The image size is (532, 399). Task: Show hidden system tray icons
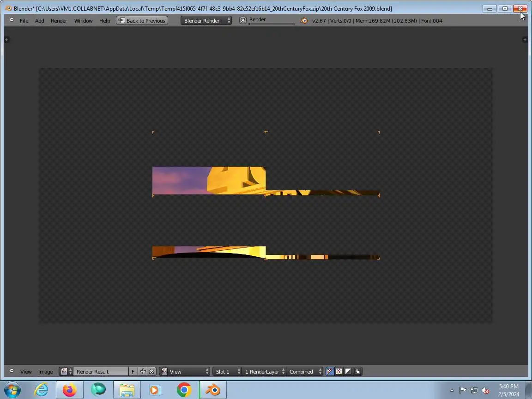pos(452,390)
